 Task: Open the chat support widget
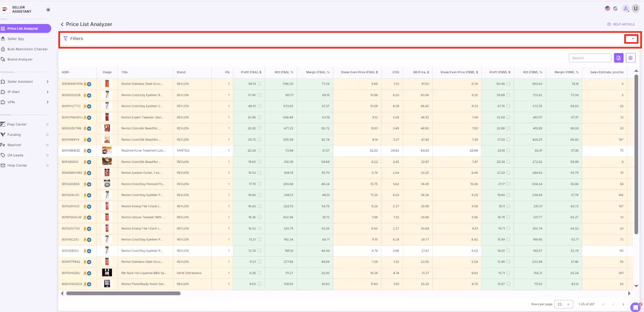(635, 307)
